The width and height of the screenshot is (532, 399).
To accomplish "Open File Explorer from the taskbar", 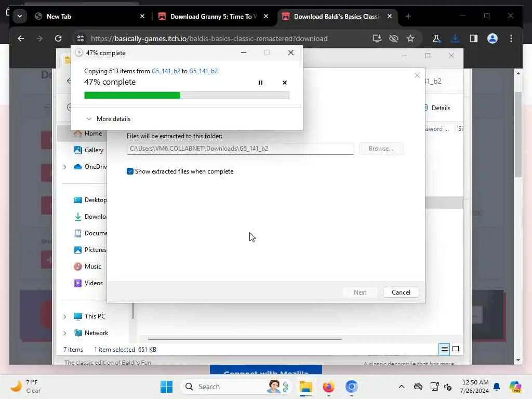I will pyautogui.click(x=305, y=387).
